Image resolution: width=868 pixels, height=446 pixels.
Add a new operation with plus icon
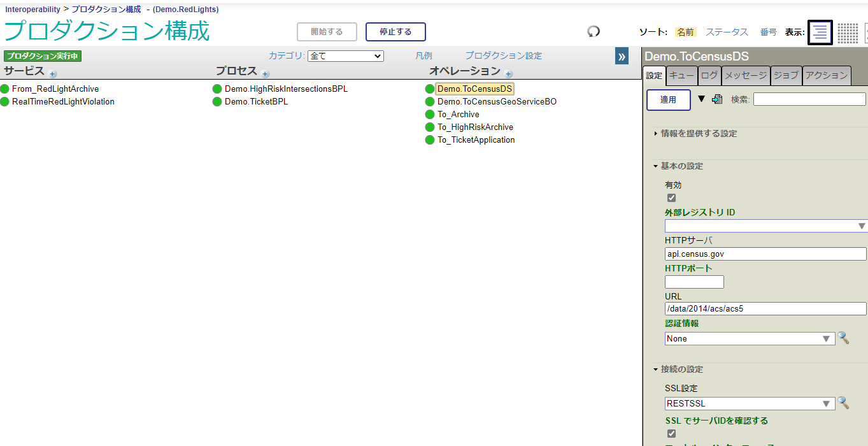click(509, 74)
